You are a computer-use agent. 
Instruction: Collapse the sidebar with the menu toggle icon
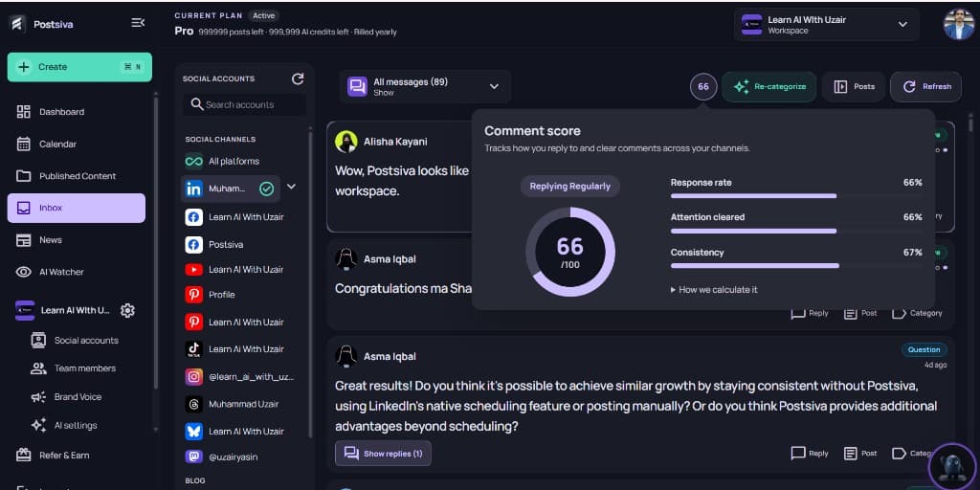[138, 23]
